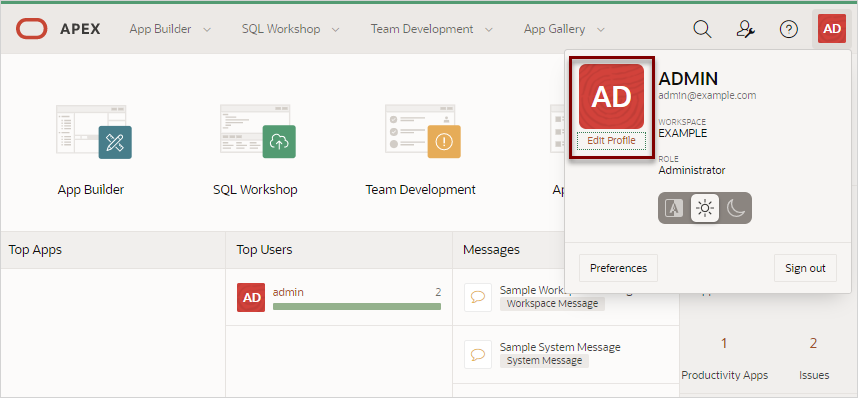Select the automatic theme mode toggle
The image size is (858, 398).
click(674, 208)
